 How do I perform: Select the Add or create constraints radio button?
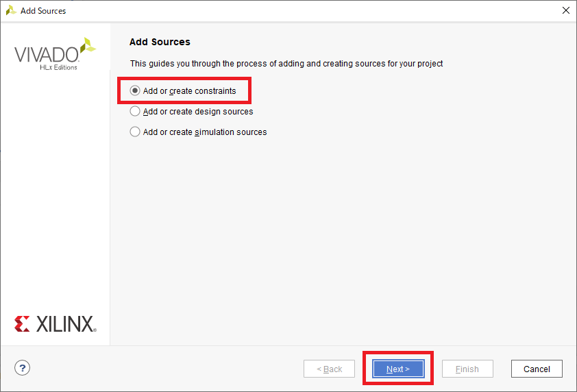(135, 90)
